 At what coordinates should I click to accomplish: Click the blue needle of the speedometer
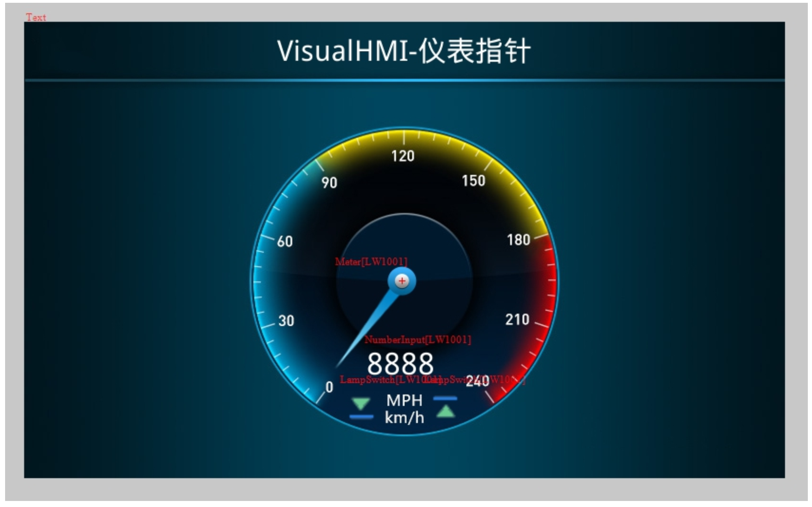point(371,324)
